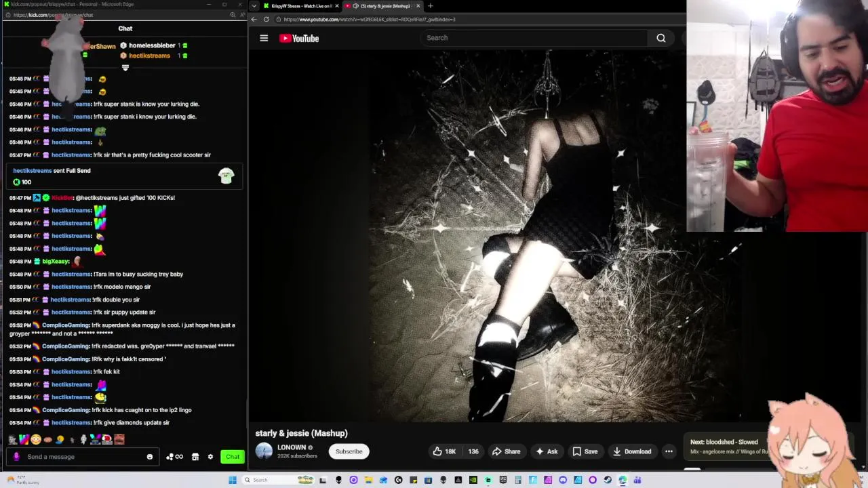Open NVIDIA app from taskbar

[473, 480]
